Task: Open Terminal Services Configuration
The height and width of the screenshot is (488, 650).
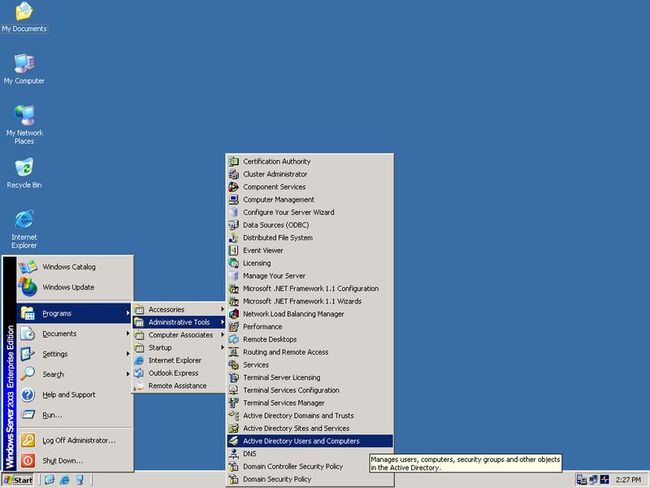Action: pyautogui.click(x=310, y=390)
